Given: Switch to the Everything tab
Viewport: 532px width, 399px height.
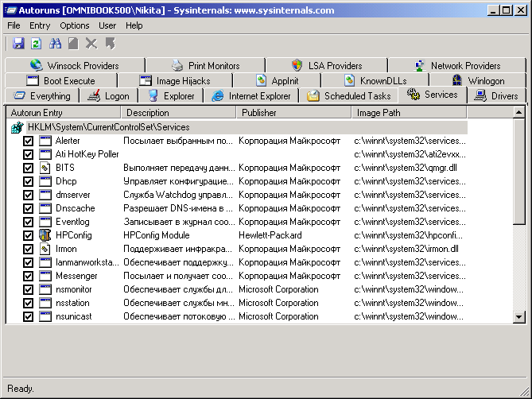Looking at the screenshot, I should (42, 96).
